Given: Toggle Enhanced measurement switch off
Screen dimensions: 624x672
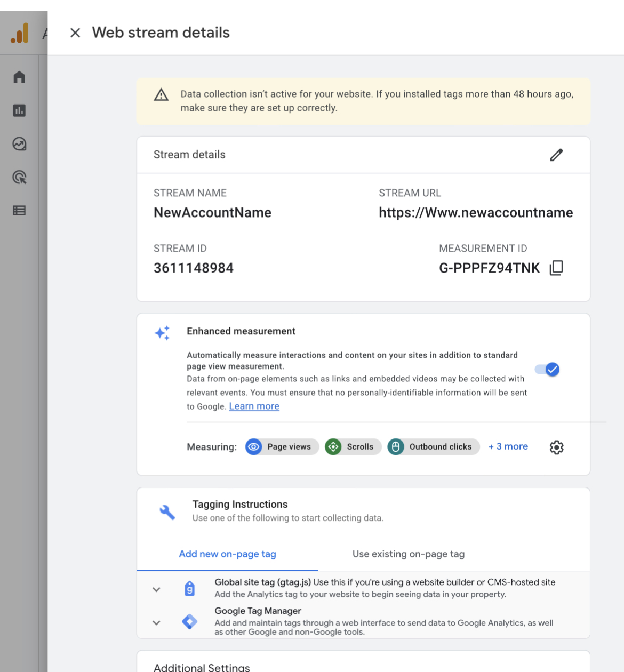Looking at the screenshot, I should pos(547,370).
